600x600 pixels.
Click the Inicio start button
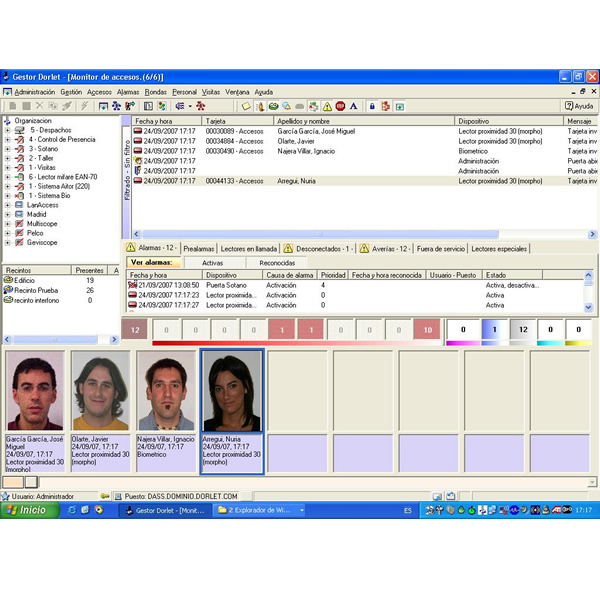click(29, 510)
